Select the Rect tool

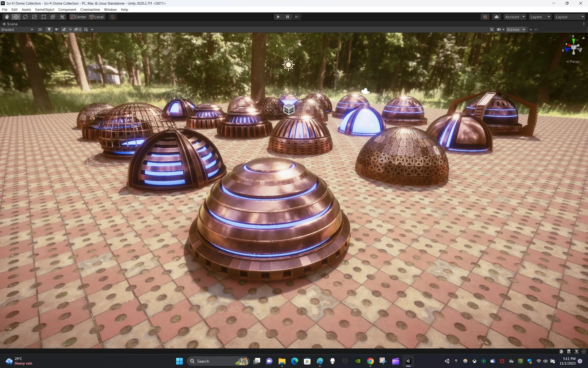pos(43,17)
